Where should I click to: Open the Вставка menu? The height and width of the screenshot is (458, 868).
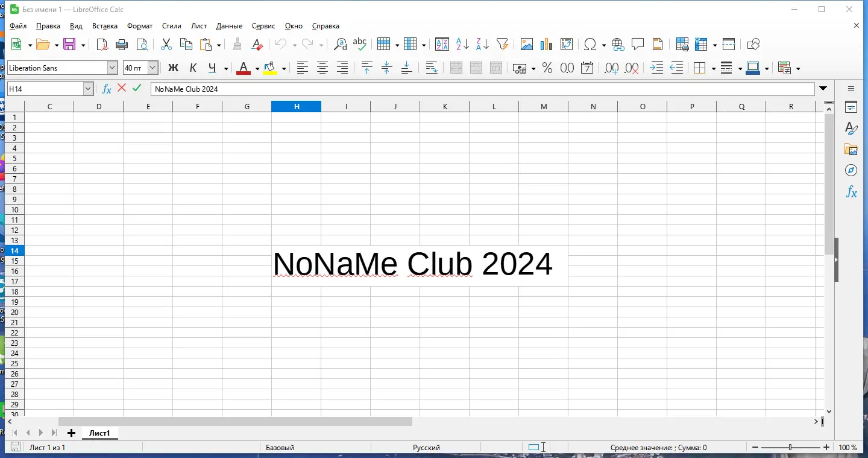pyautogui.click(x=105, y=26)
